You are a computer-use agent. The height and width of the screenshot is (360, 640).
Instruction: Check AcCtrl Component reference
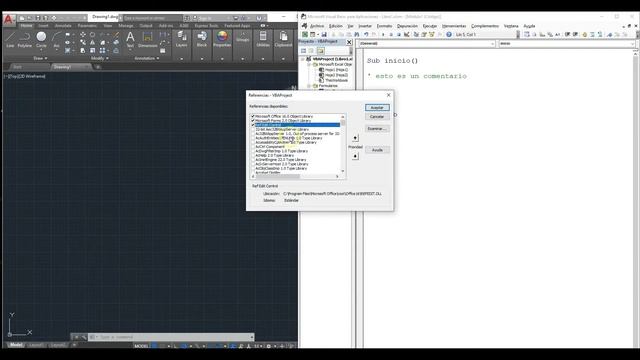253,147
